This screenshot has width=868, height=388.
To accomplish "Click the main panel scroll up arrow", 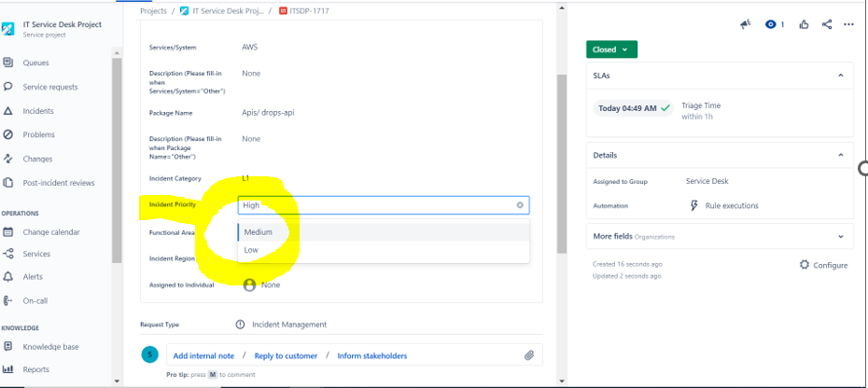I will pyautogui.click(x=562, y=7).
